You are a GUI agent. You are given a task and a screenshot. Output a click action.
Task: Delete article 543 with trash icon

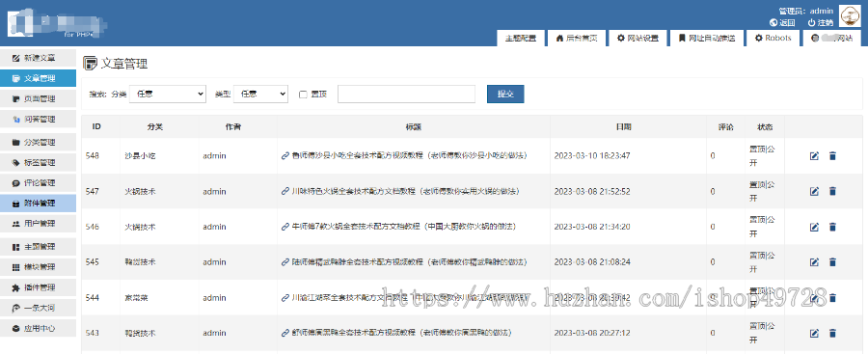click(x=832, y=334)
